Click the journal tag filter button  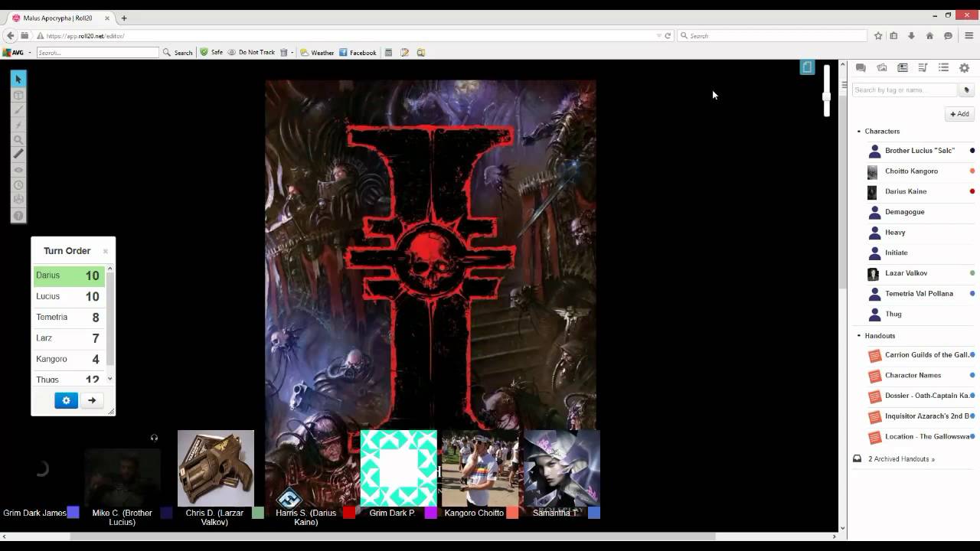click(x=966, y=90)
